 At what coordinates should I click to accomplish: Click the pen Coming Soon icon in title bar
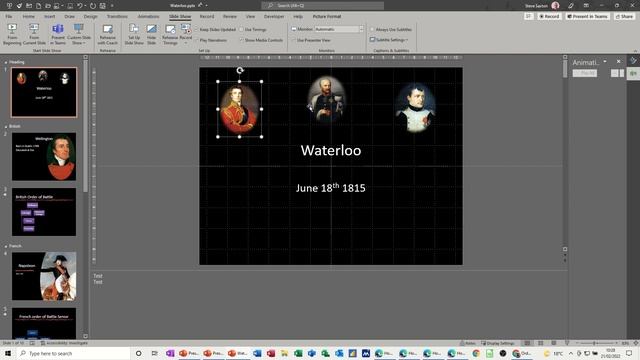(x=571, y=5)
